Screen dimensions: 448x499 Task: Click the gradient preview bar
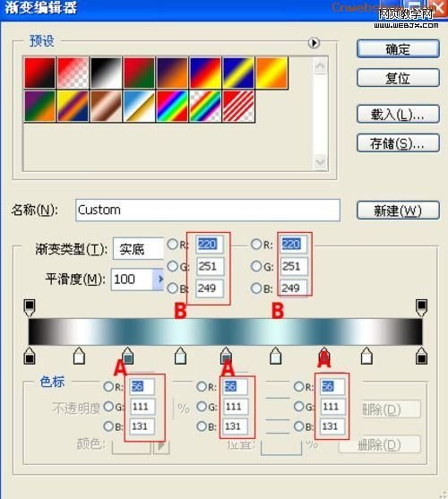coord(226,331)
